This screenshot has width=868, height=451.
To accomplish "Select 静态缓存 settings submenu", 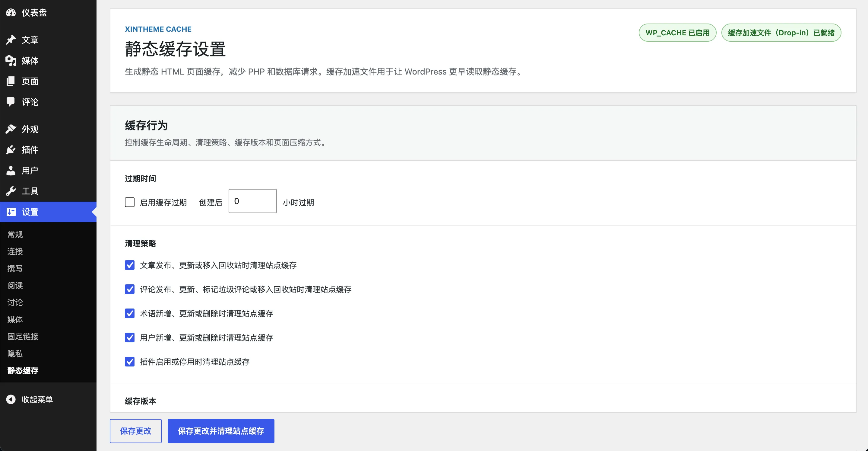I will [23, 370].
